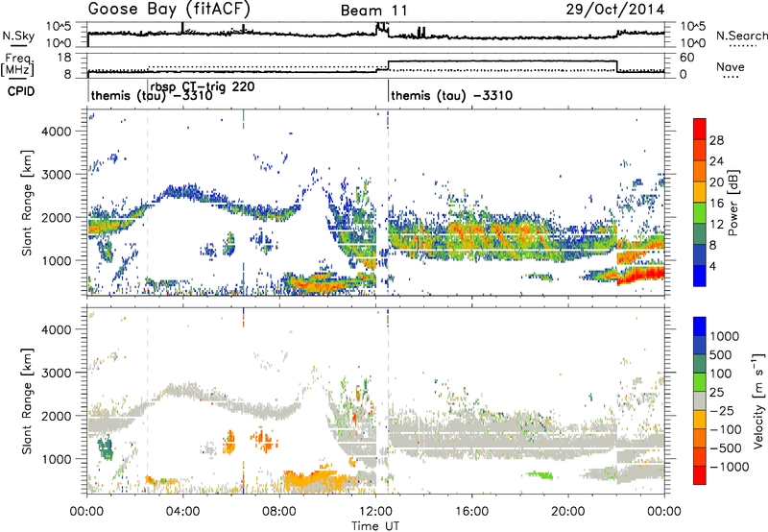Click the 'N.Sky' legend label

click(x=18, y=36)
